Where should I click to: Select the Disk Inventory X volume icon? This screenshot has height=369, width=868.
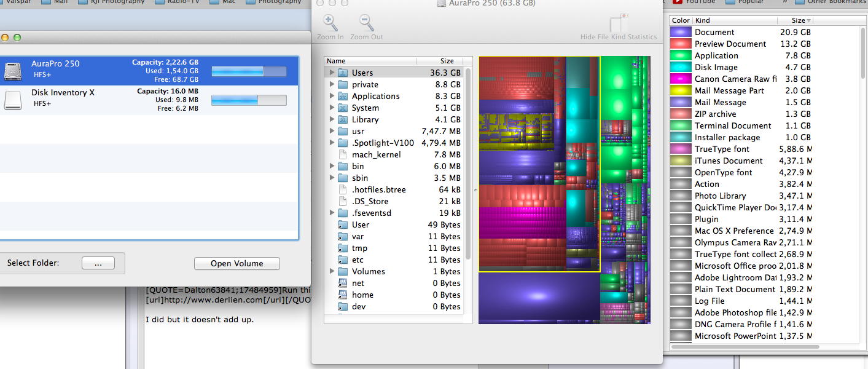pos(14,100)
